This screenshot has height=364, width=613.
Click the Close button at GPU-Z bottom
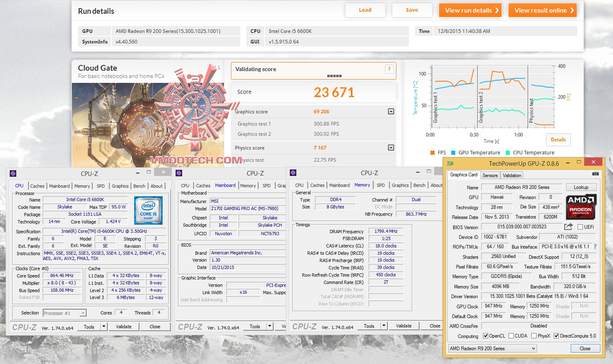[x=585, y=349]
